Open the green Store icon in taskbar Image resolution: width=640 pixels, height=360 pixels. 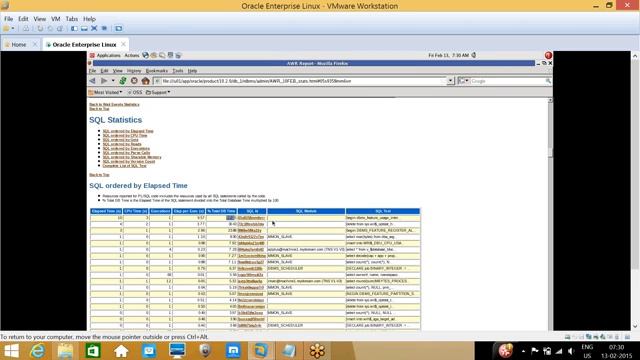coord(93,351)
